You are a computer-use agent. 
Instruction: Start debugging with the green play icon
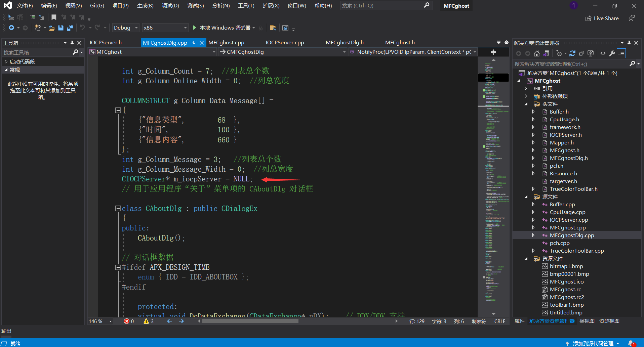click(194, 28)
